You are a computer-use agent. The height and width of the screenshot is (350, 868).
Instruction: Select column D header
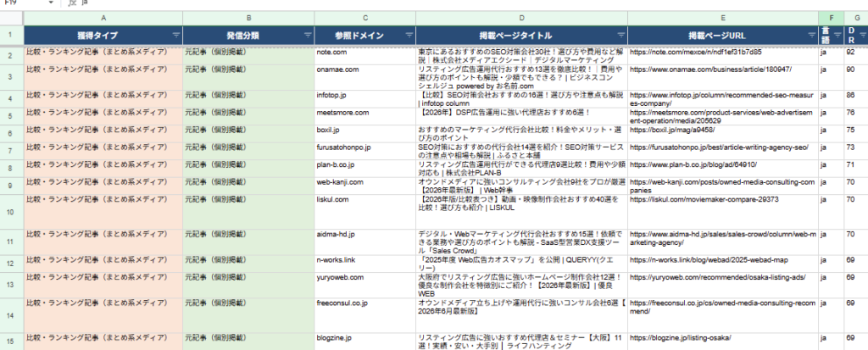click(x=522, y=19)
